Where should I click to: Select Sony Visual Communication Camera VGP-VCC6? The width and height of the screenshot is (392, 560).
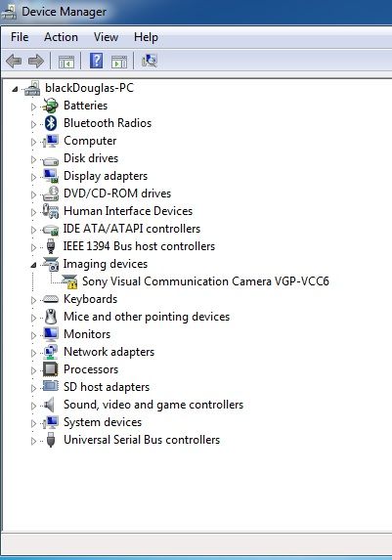pos(205,281)
